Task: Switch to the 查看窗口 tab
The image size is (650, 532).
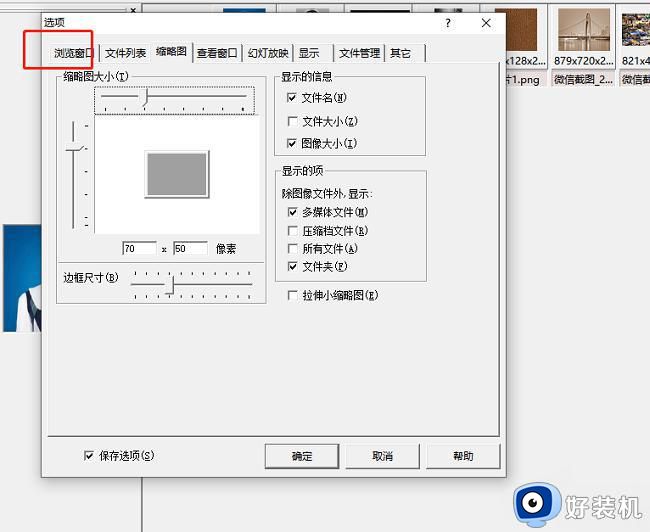Action: 217,53
